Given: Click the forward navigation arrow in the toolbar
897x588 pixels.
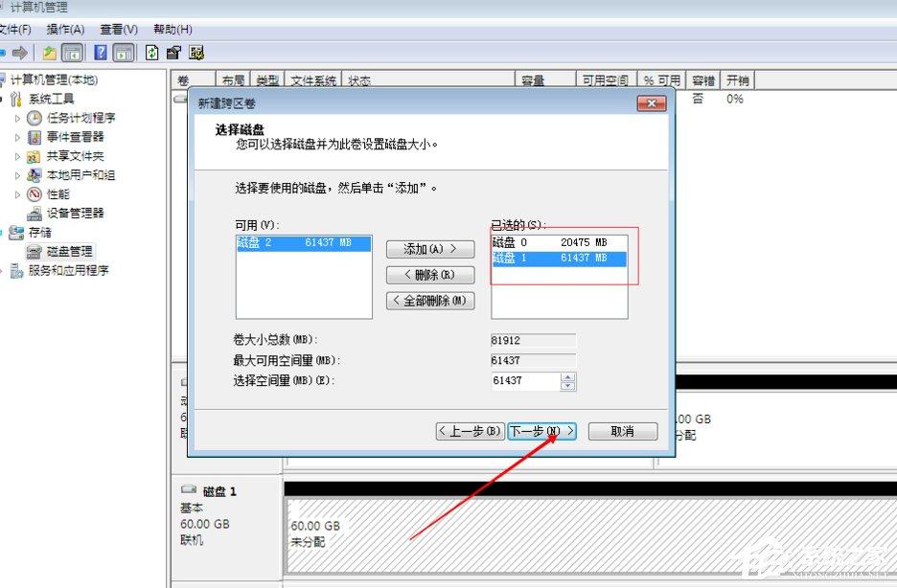Looking at the screenshot, I should pos(21,51).
